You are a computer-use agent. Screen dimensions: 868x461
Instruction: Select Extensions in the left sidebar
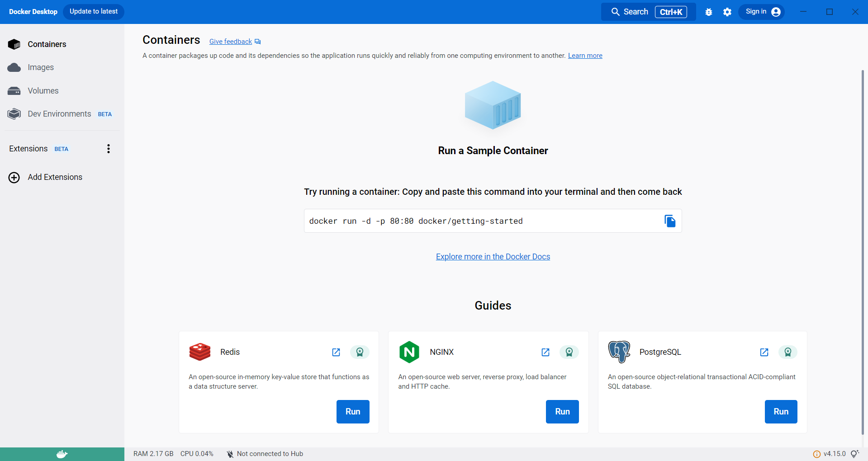pyautogui.click(x=28, y=148)
